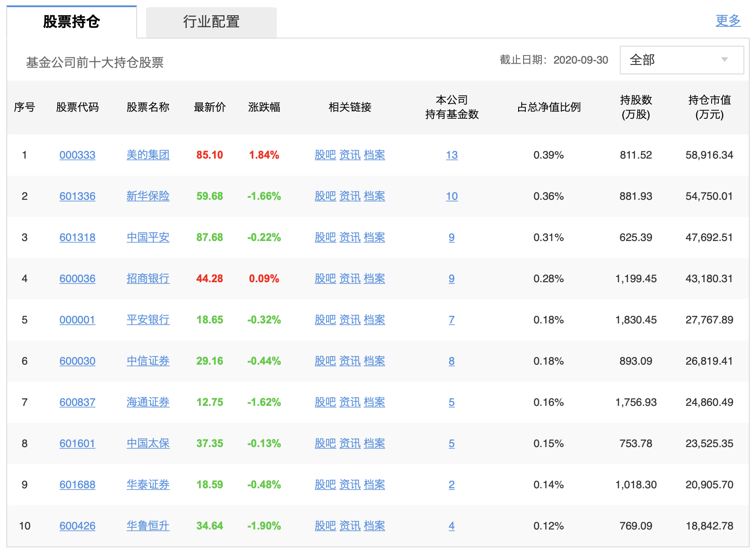Screen dimensions: 756x551
Task: Open 华泰证券 stock name link
Action: [148, 485]
